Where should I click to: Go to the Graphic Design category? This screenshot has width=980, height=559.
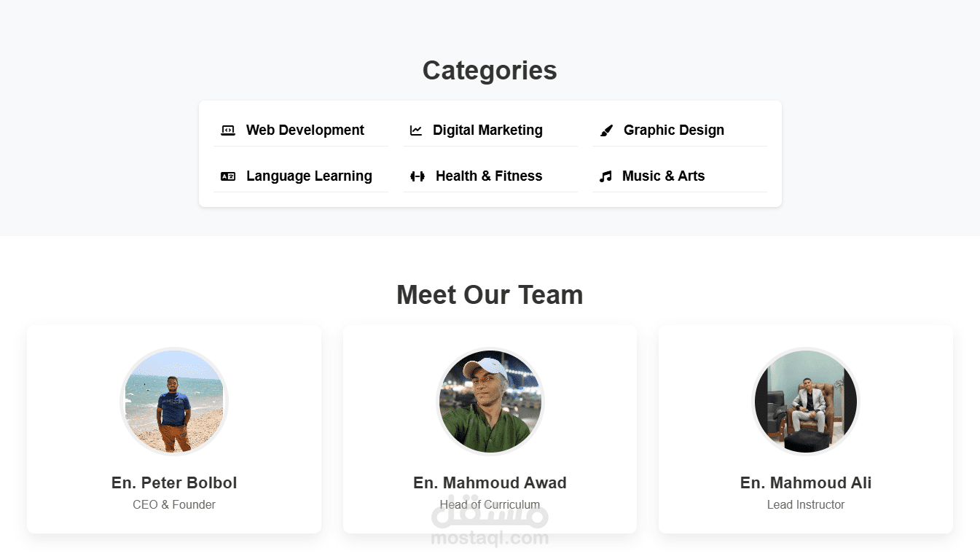(674, 130)
